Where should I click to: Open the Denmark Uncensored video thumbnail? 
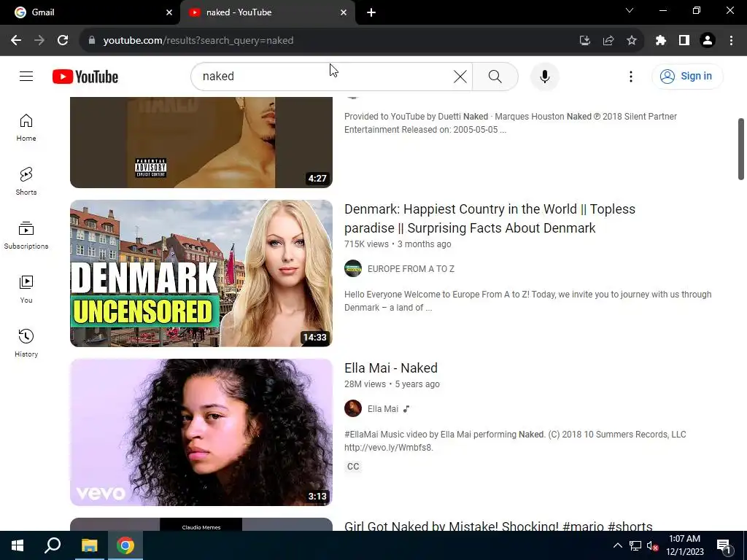tap(201, 273)
